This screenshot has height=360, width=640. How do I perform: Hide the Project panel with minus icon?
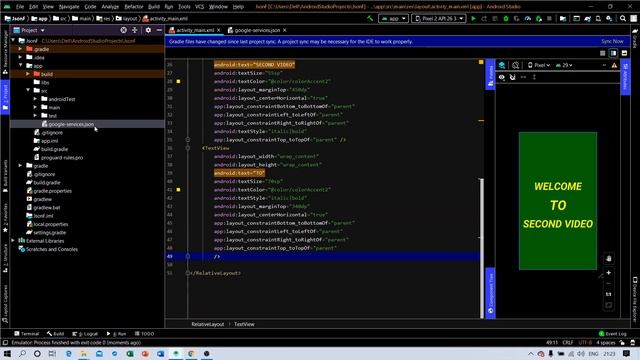(159, 30)
